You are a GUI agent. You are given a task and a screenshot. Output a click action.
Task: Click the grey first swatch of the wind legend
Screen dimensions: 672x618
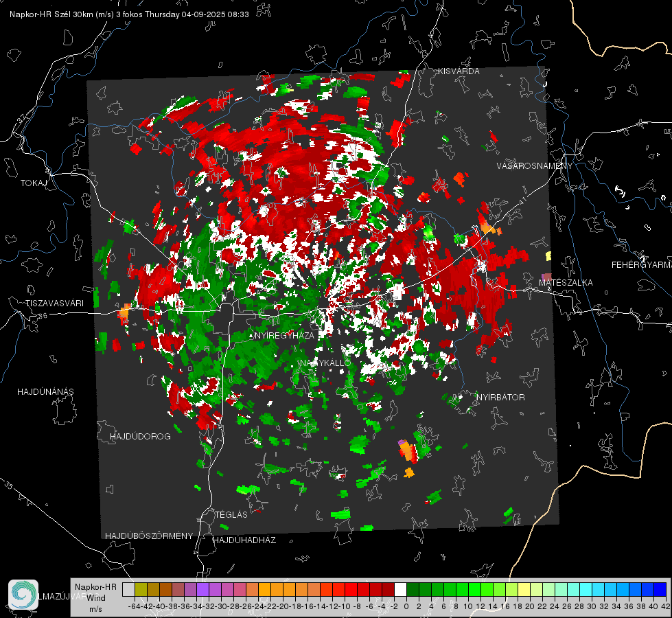click(128, 589)
